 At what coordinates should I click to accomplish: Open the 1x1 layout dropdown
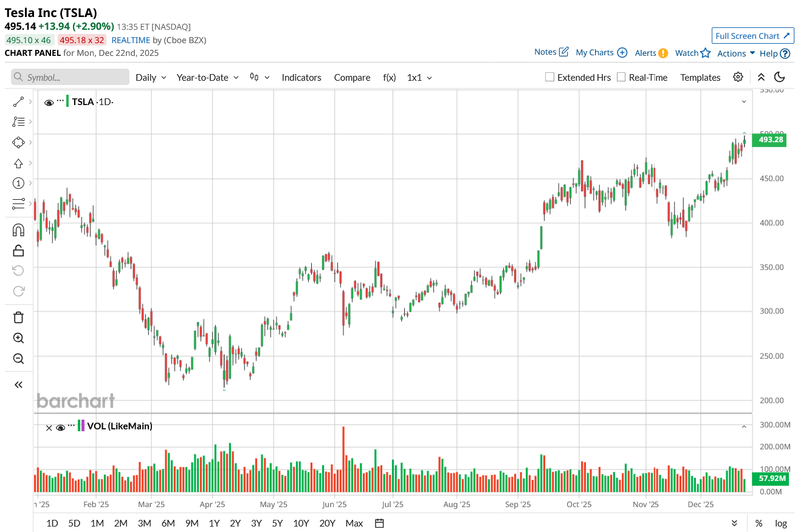click(x=419, y=77)
